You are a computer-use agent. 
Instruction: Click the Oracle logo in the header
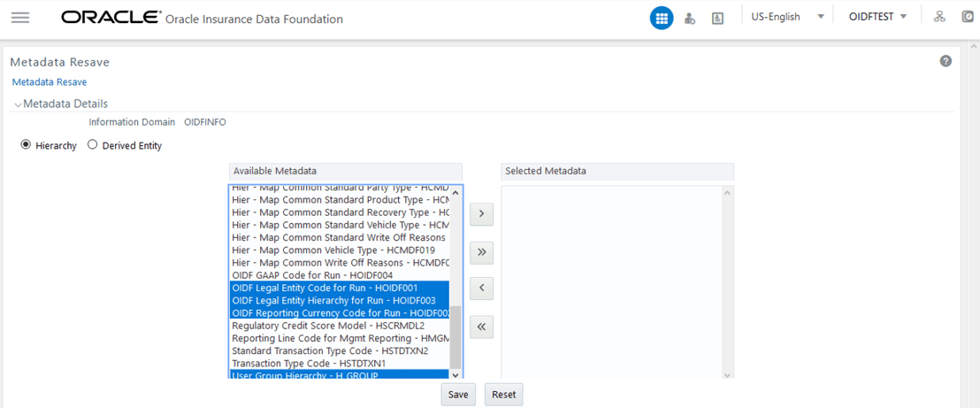(x=110, y=18)
